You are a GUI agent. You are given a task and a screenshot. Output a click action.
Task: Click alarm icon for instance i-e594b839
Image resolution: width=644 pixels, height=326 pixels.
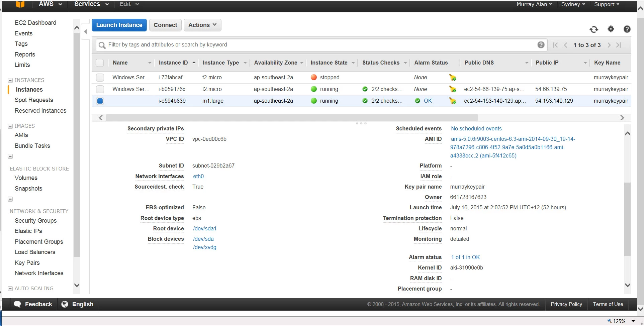tap(453, 101)
